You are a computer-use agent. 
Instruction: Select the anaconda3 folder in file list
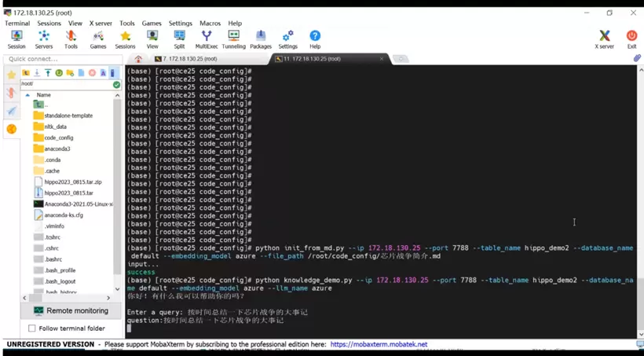57,149
